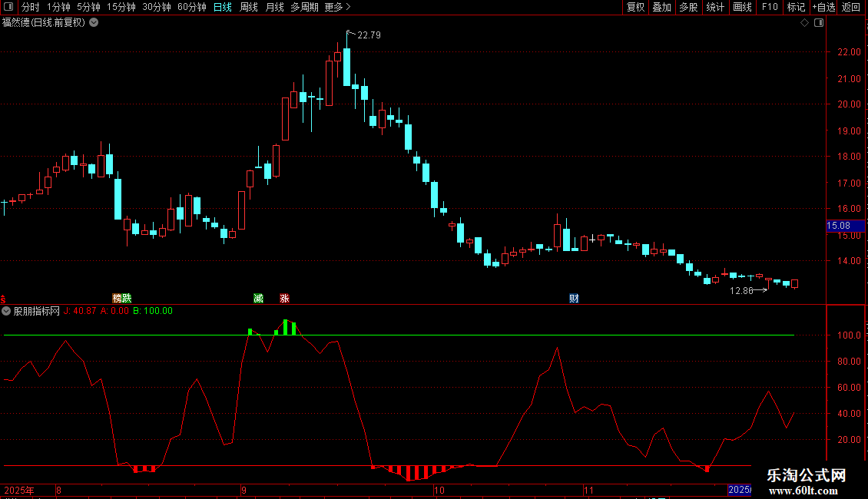The width and height of the screenshot is (868, 499).
Task: Open the 减 event marker
Action: coord(259,298)
